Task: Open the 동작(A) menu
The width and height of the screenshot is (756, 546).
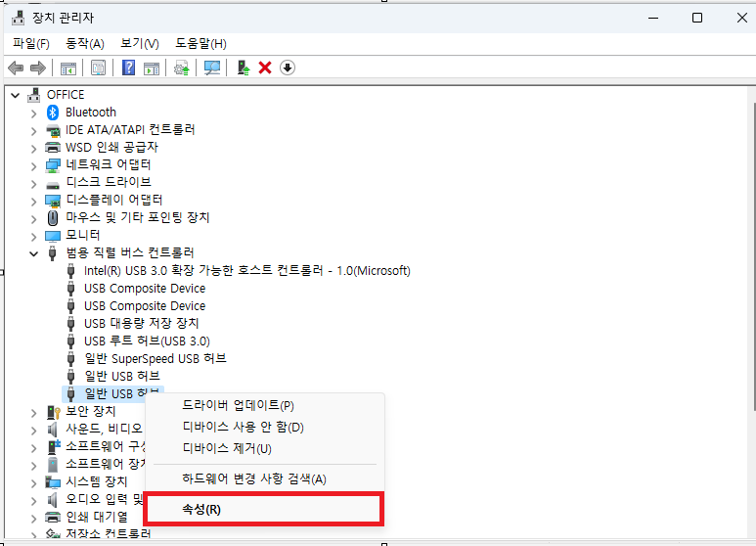Action: tap(85, 44)
